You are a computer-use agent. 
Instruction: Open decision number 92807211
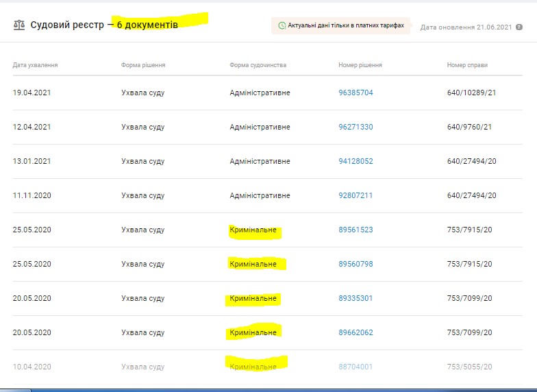pos(355,195)
